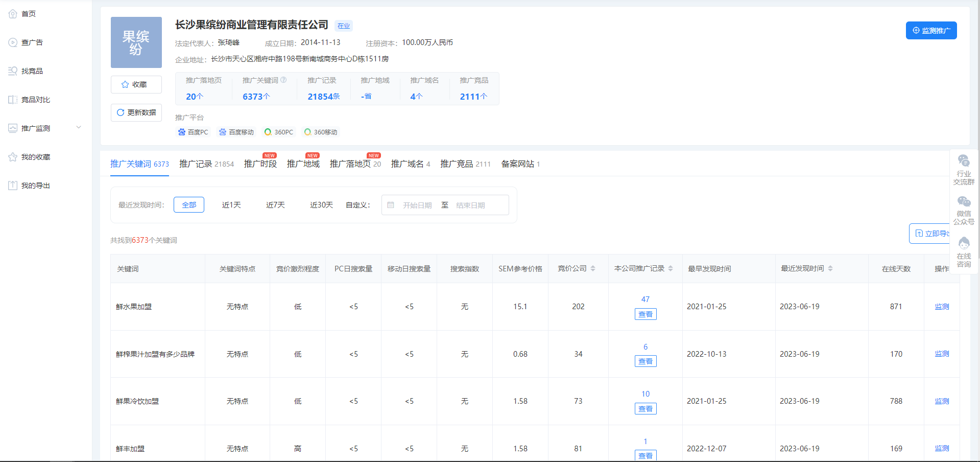
Task: Click the 在业 status tag
Action: coord(344,26)
